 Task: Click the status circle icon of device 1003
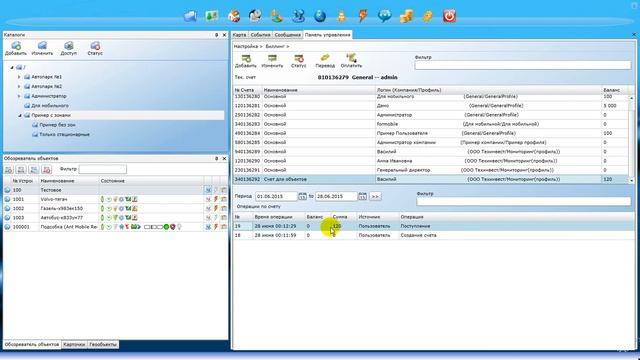(7, 218)
